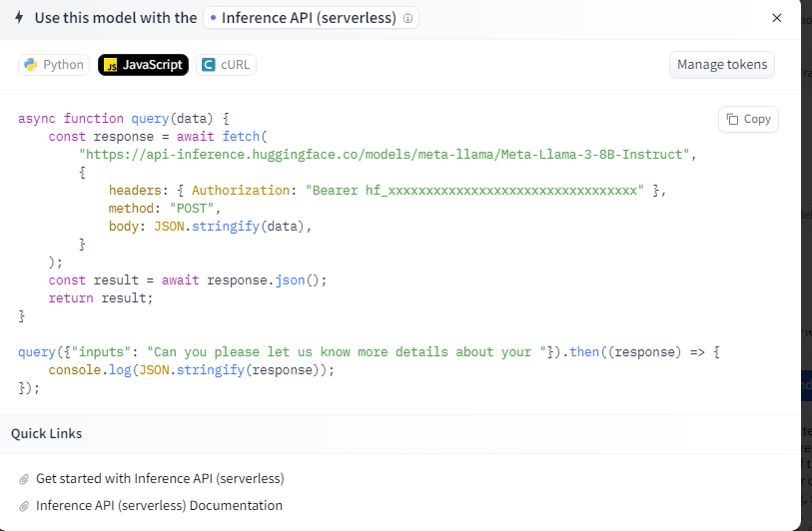The height and width of the screenshot is (531, 812).
Task: Click the JS logo icon
Action: coord(110,65)
